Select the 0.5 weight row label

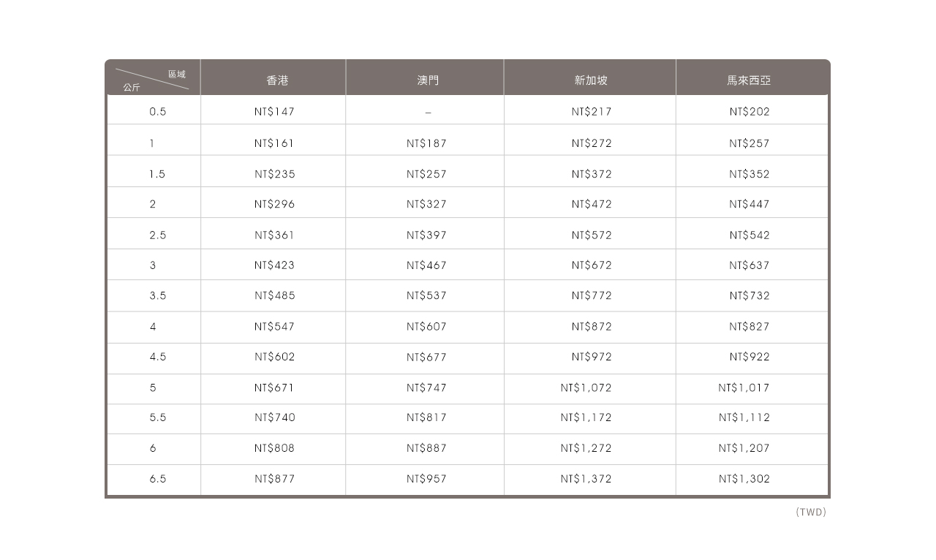[x=157, y=112]
